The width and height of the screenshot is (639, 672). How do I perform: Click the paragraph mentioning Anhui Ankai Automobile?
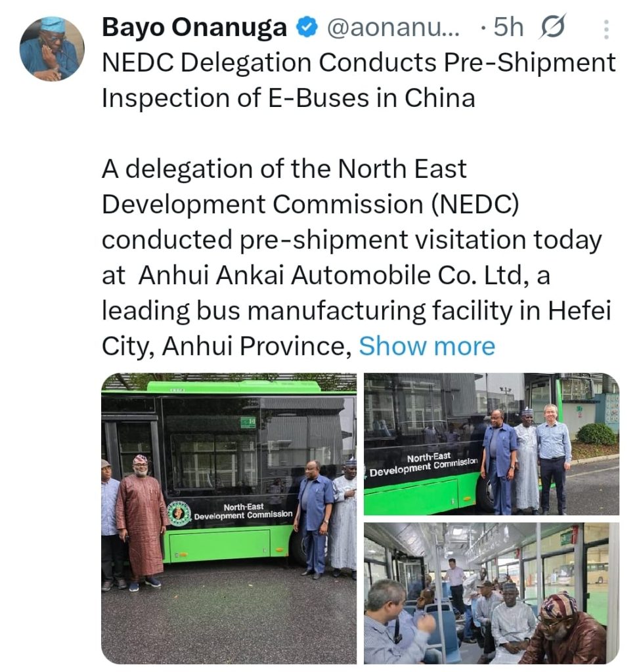(356, 257)
